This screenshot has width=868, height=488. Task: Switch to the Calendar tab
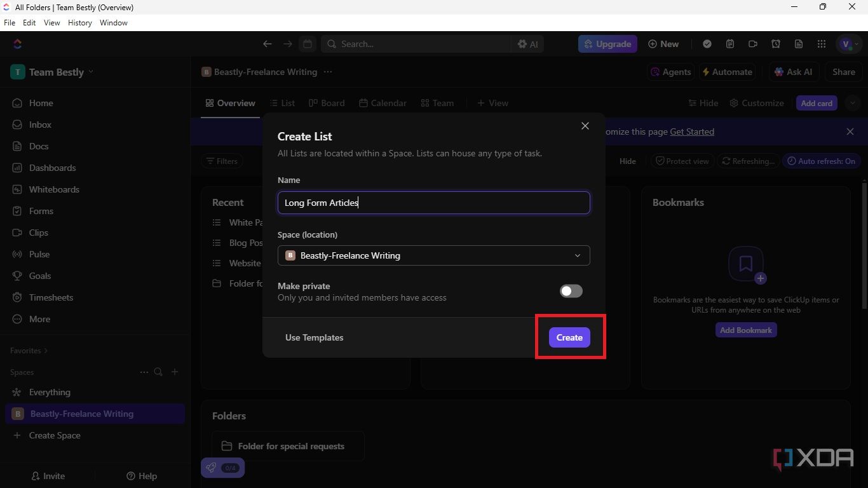[383, 103]
